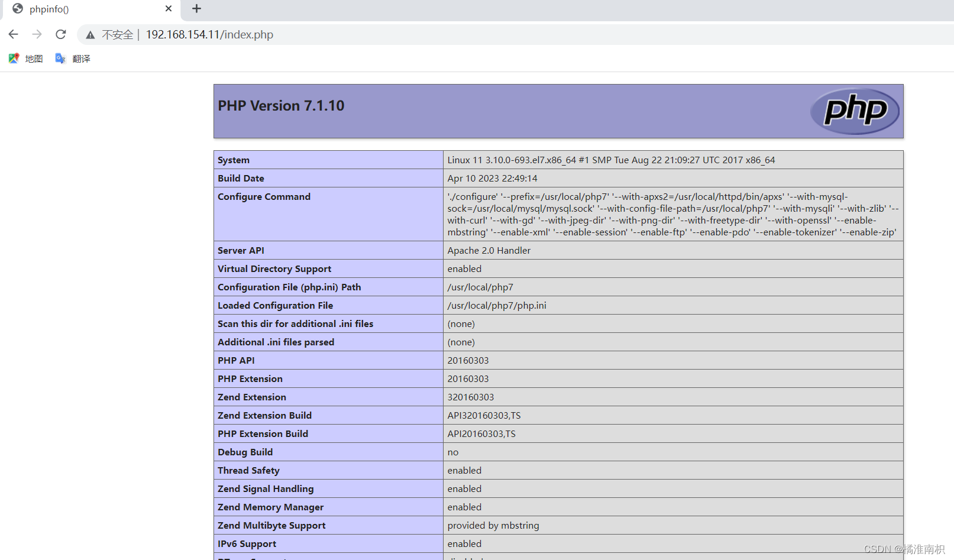Click the 'Loaded Configuration File' label
This screenshot has height=560, width=954.
tap(275, 306)
